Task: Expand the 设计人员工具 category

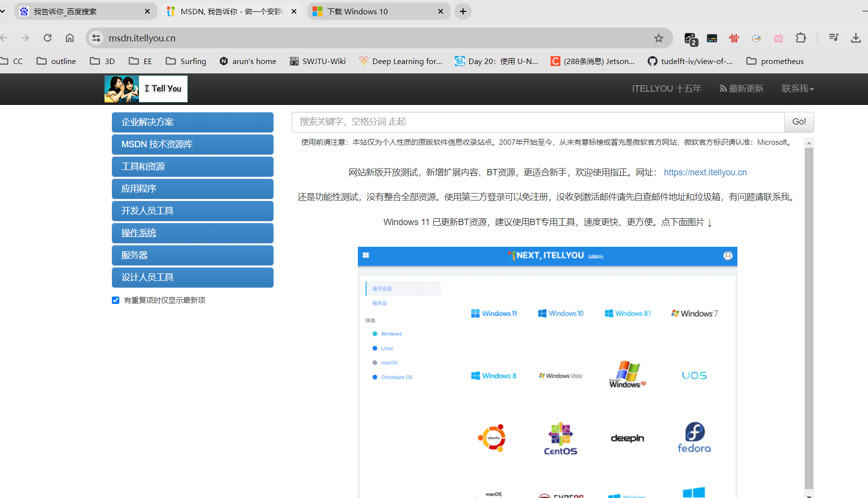Action: click(193, 277)
